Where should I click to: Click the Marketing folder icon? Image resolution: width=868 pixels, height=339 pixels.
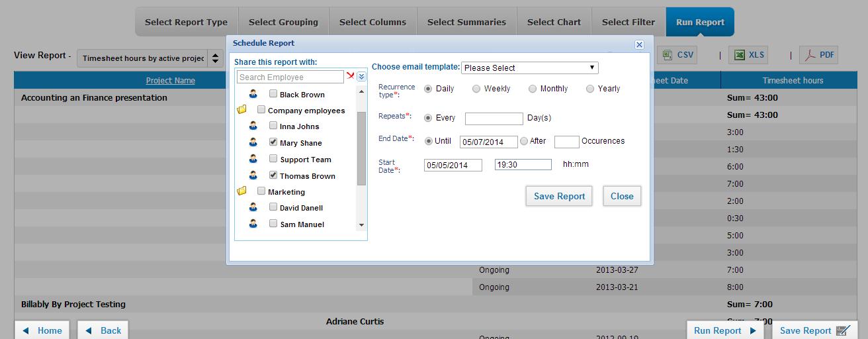click(241, 191)
